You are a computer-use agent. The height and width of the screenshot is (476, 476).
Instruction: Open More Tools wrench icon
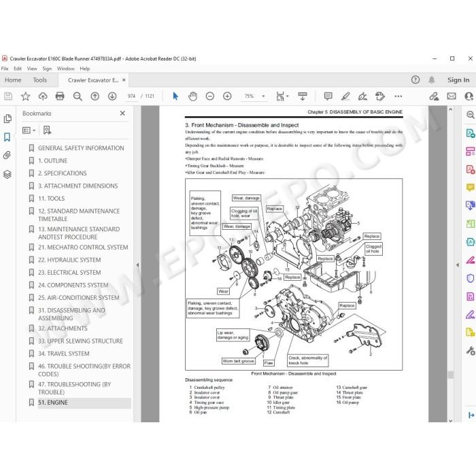click(471, 351)
